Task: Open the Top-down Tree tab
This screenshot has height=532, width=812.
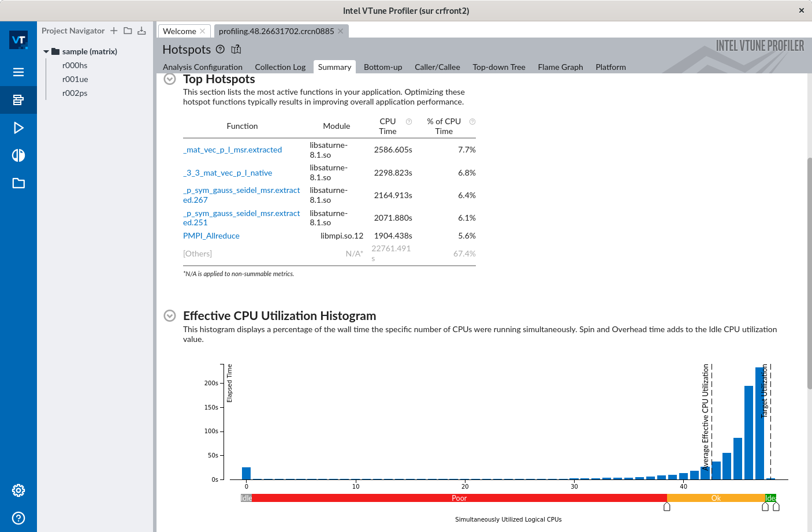Action: (499, 67)
